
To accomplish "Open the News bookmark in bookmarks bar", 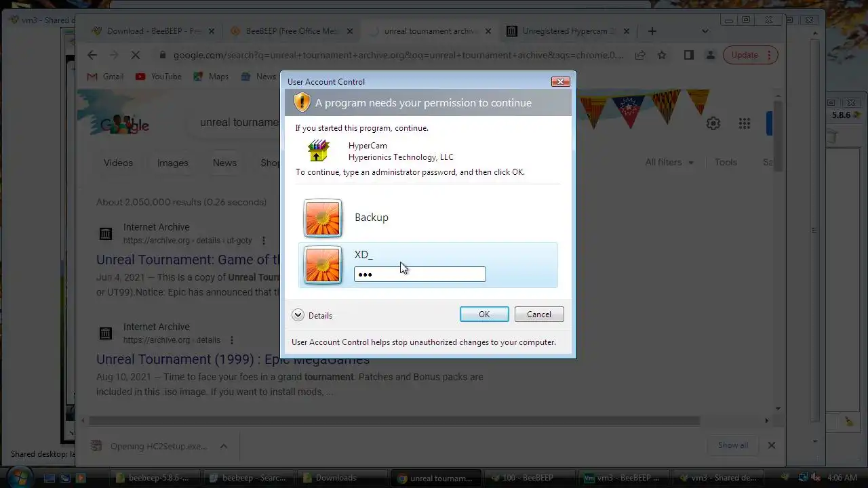I will click(258, 77).
